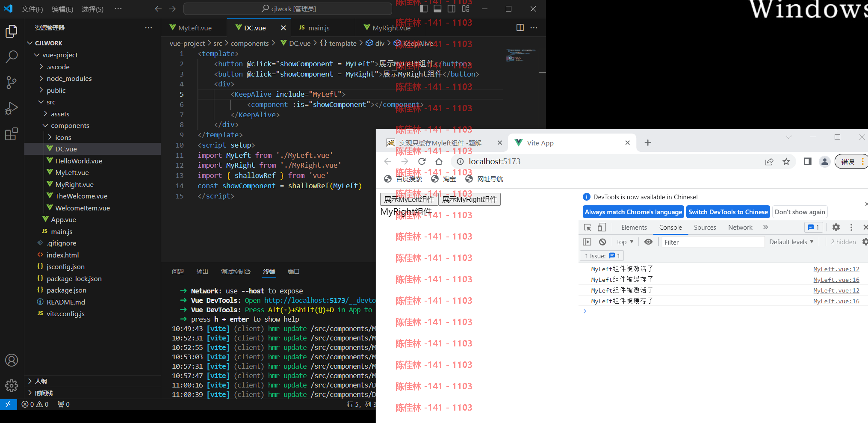Open the 编辑(E) menu

pos(62,9)
